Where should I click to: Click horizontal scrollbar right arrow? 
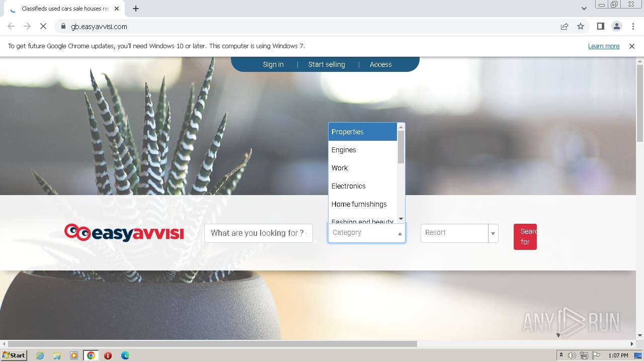tap(632, 344)
